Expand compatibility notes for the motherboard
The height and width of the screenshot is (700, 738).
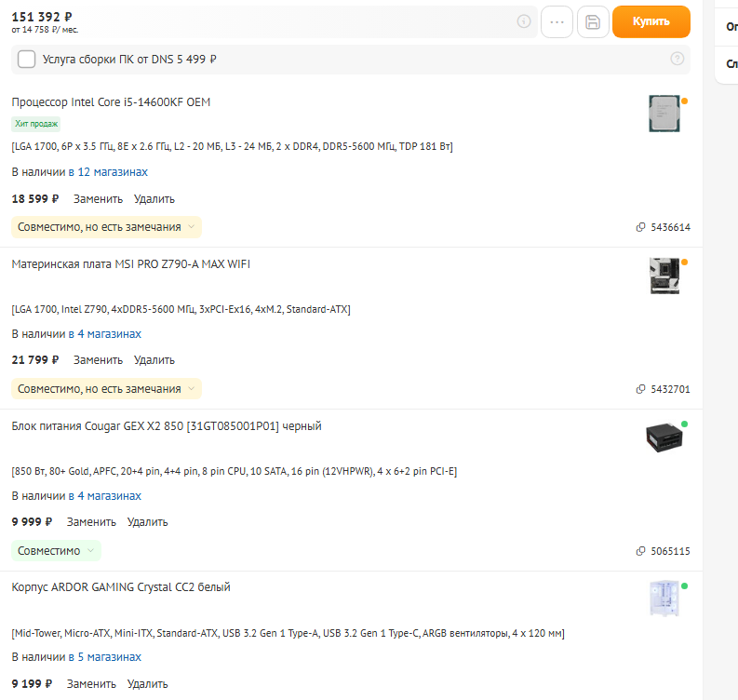(x=106, y=389)
